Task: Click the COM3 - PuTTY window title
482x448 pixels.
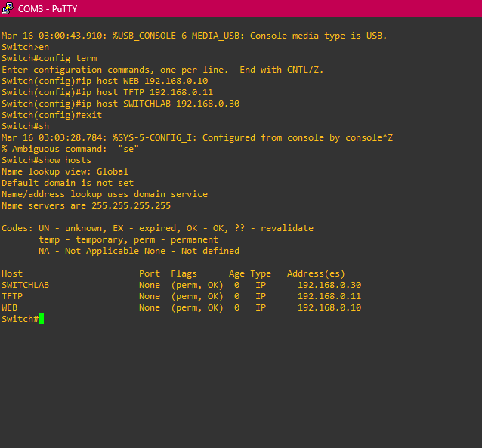Action: coord(48,8)
